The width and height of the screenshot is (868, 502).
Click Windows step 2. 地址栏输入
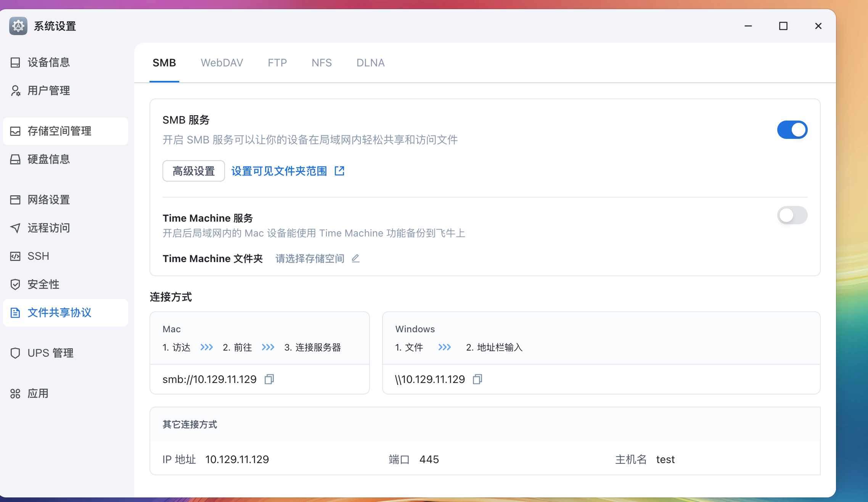[x=494, y=347]
